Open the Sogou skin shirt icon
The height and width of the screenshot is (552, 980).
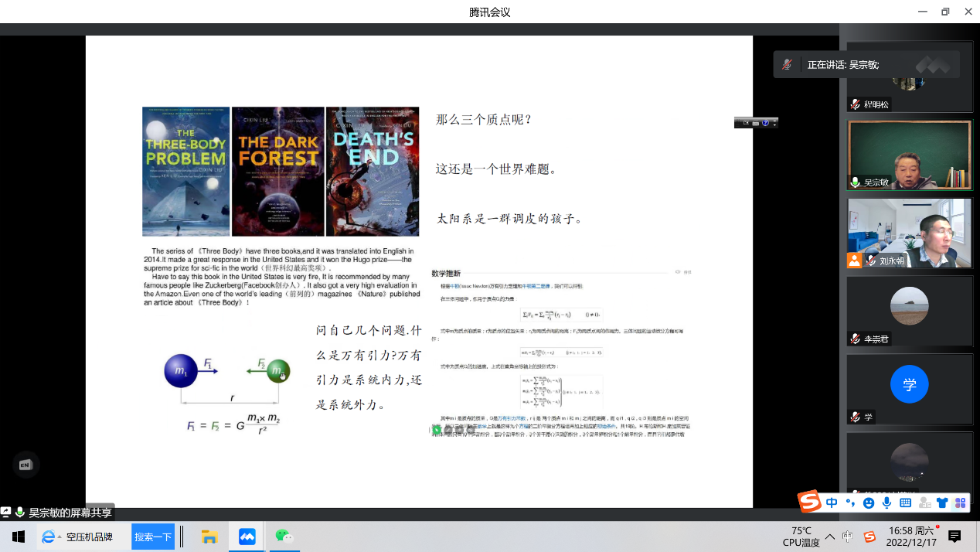941,503
